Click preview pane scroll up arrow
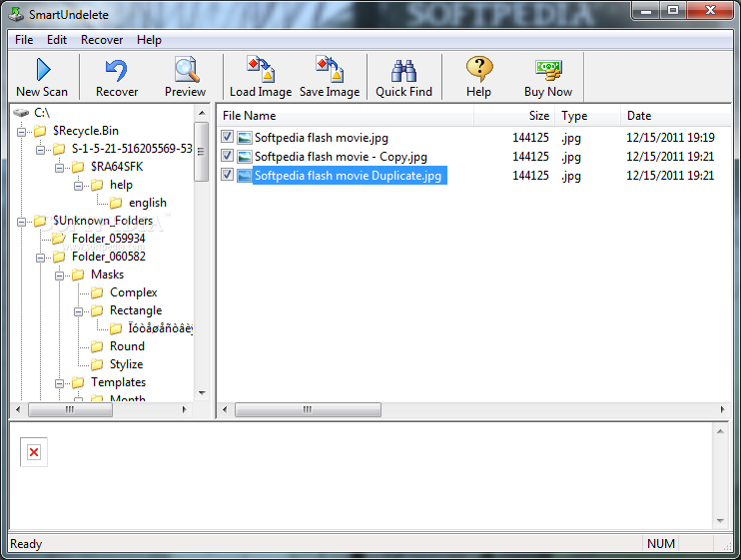The height and width of the screenshot is (560, 741). click(720, 431)
